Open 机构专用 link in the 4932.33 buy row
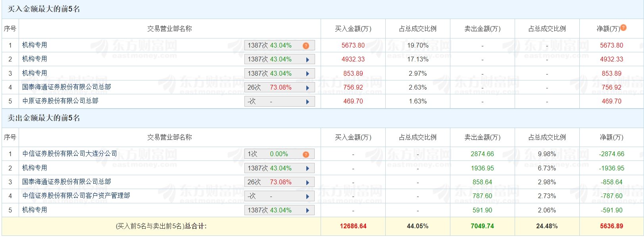Image resolution: width=644 pixels, height=237 pixels. point(35,59)
